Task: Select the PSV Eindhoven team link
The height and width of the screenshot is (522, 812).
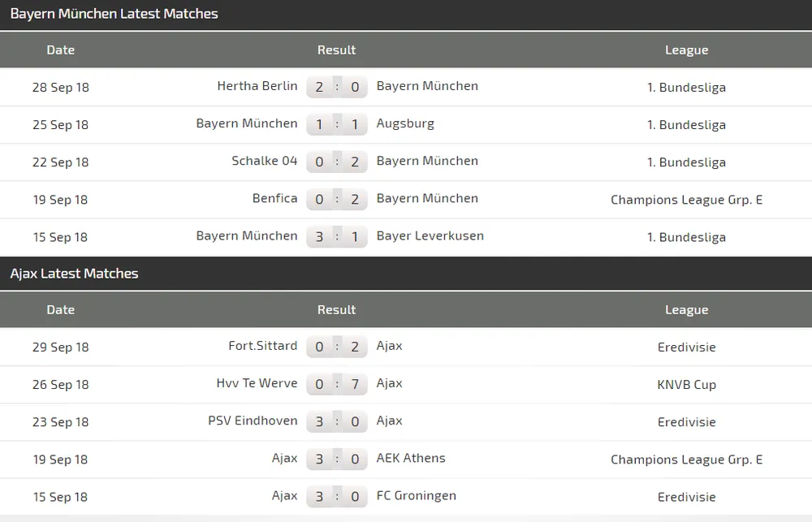Action: click(x=253, y=421)
